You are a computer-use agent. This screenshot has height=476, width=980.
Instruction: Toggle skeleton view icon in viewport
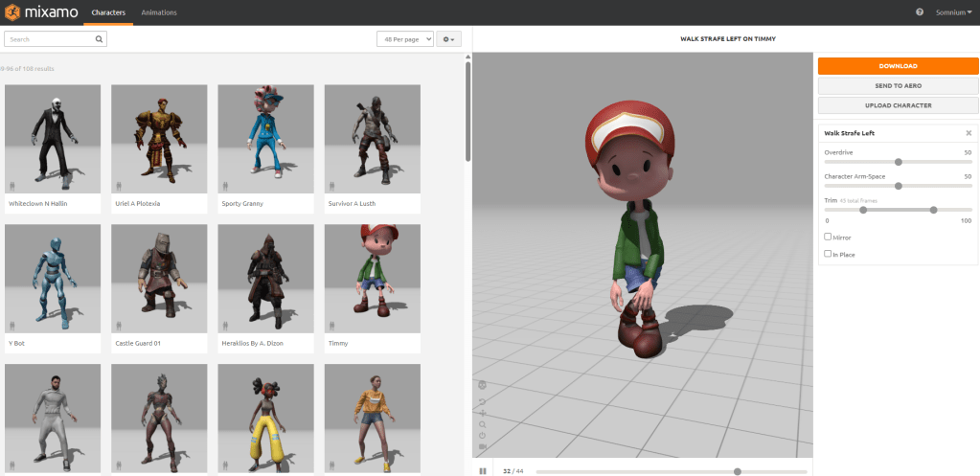(483, 385)
